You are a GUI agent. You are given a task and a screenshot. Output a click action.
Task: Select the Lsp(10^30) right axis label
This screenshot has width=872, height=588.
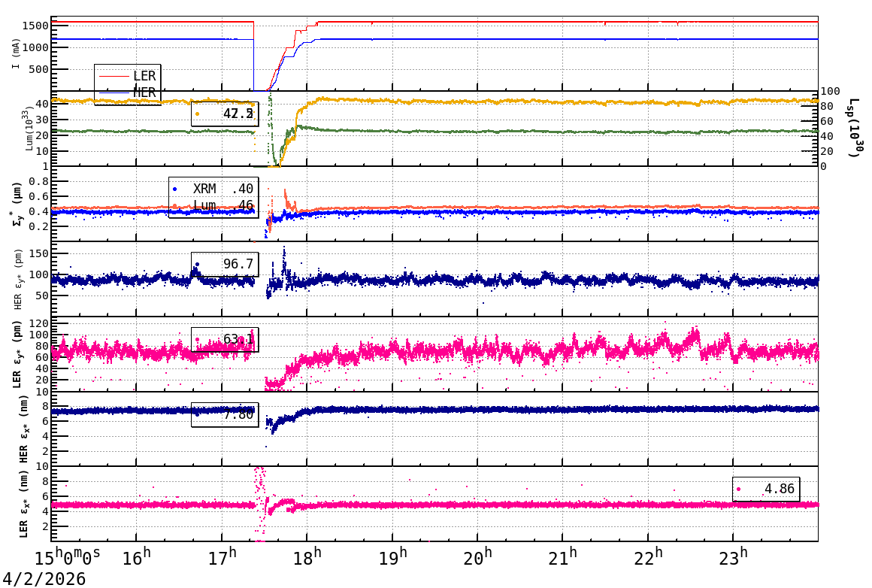tap(856, 128)
